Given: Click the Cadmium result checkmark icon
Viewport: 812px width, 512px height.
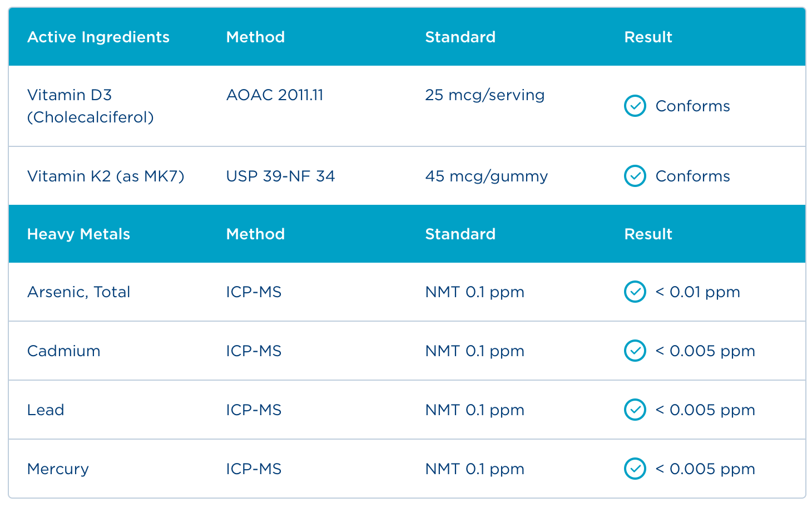Looking at the screenshot, I should (635, 351).
